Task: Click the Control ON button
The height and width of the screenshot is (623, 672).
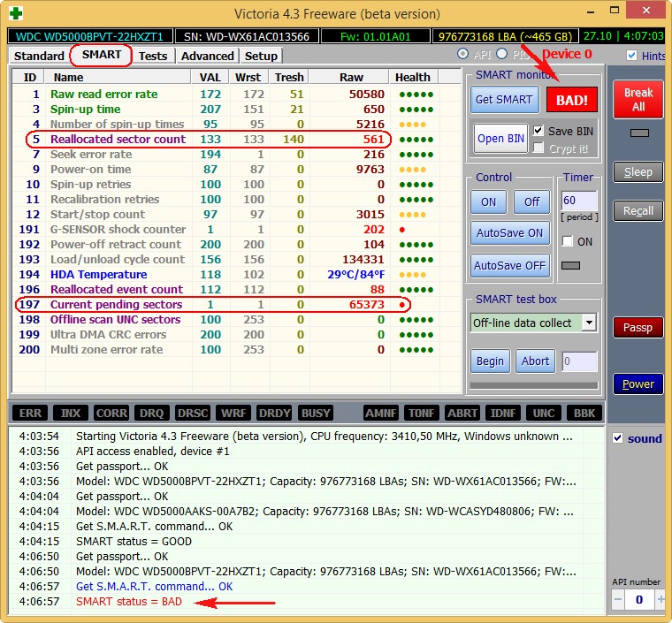Action: coord(488,202)
